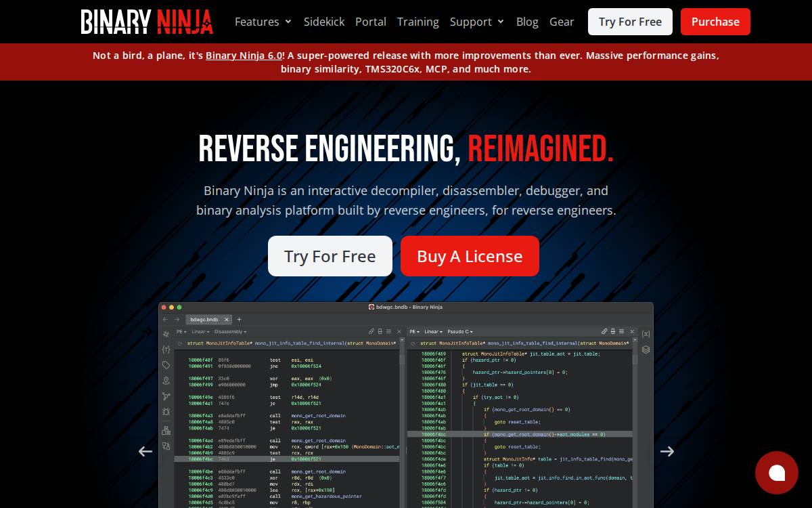Open the PE dropdown in the left pane

[181, 332]
